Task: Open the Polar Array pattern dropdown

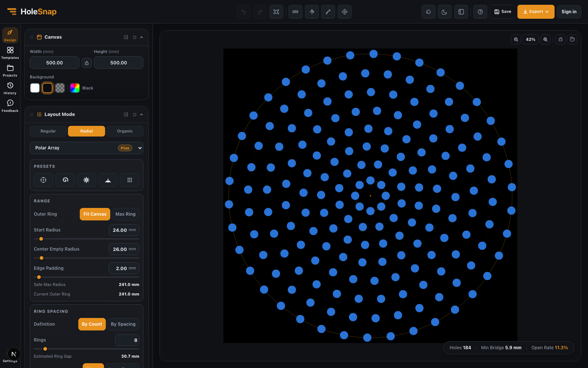Action: [x=86, y=148]
